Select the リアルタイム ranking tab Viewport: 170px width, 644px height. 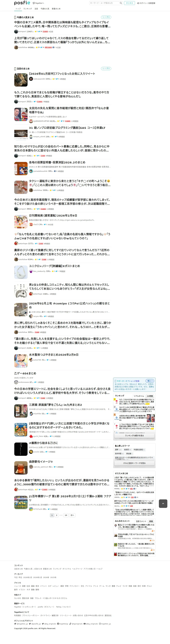tap(139, 396)
